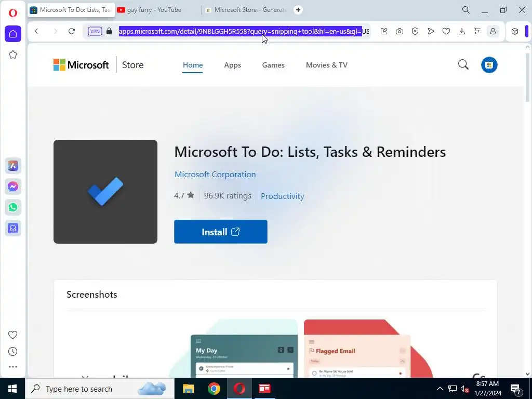Toggle the VPN badge in the address bar
The width and height of the screenshot is (532, 399).
[x=95, y=31]
